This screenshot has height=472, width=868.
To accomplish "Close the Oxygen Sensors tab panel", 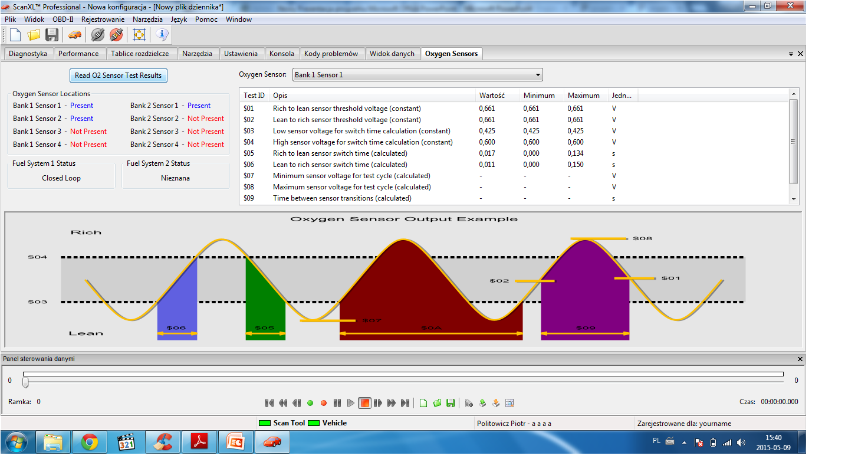I will coord(800,54).
